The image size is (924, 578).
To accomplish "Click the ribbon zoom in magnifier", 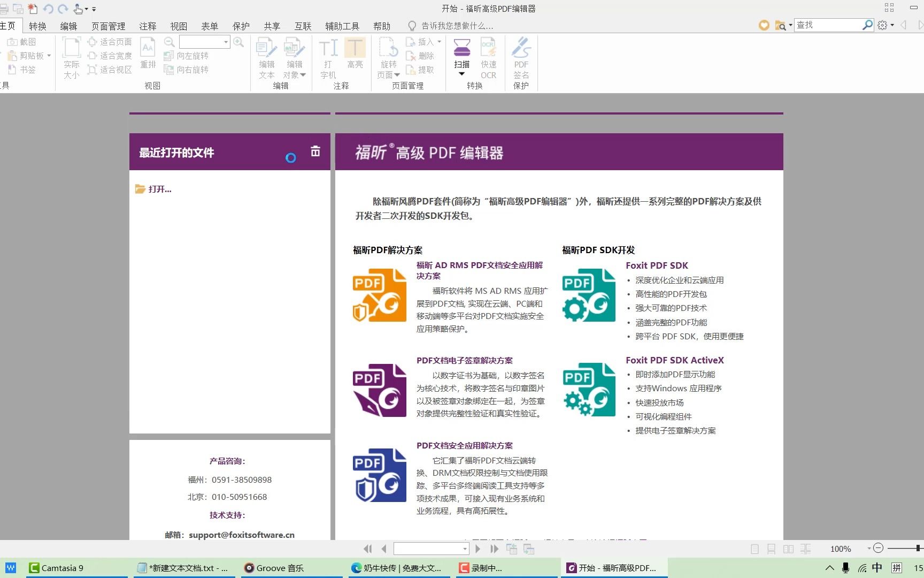I will pos(238,42).
